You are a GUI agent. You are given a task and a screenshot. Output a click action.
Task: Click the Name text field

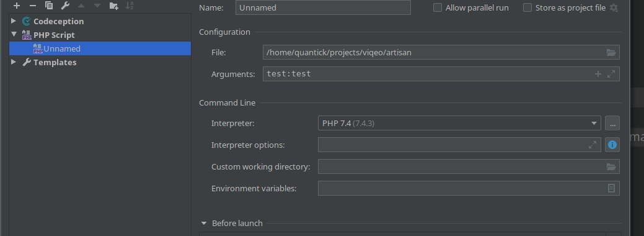(x=323, y=8)
